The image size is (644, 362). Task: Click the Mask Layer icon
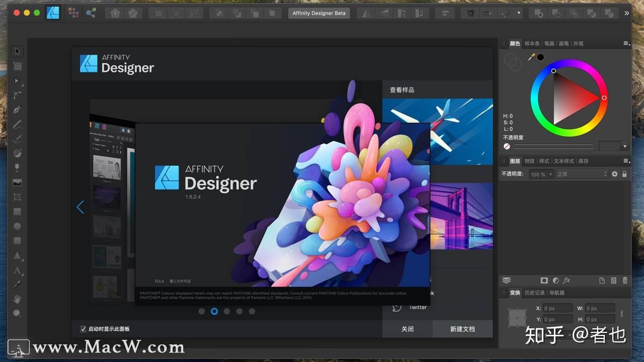[544, 281]
